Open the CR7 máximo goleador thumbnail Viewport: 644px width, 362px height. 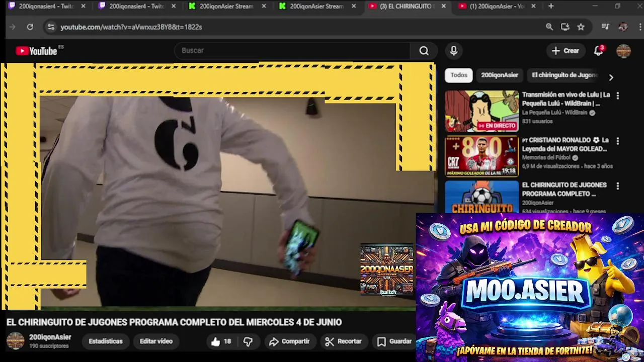click(481, 156)
